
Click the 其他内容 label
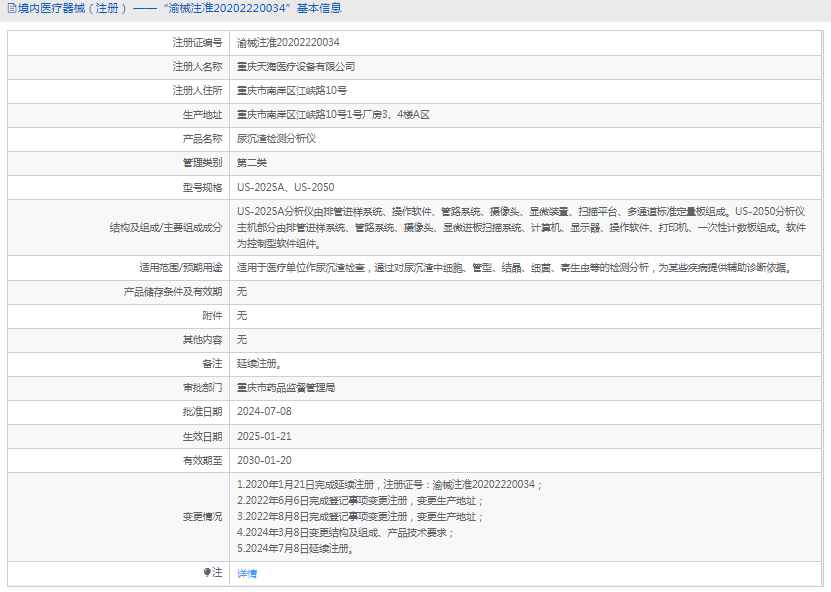click(x=202, y=340)
